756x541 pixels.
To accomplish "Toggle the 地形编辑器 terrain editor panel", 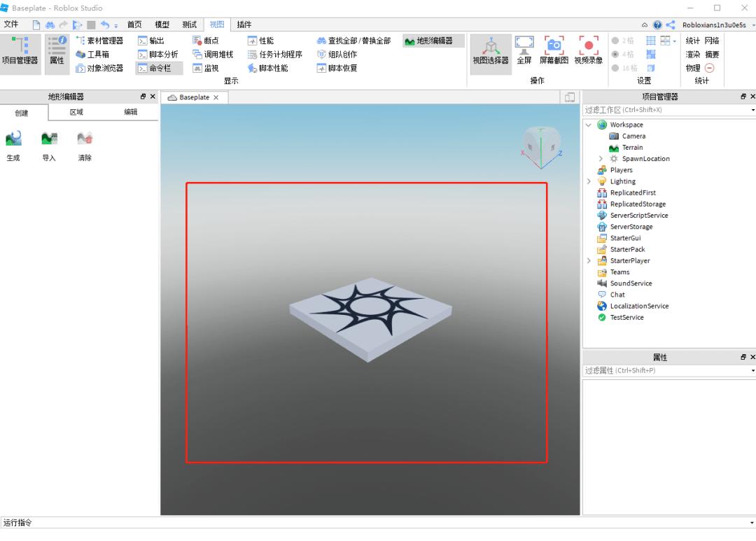I will (x=429, y=41).
